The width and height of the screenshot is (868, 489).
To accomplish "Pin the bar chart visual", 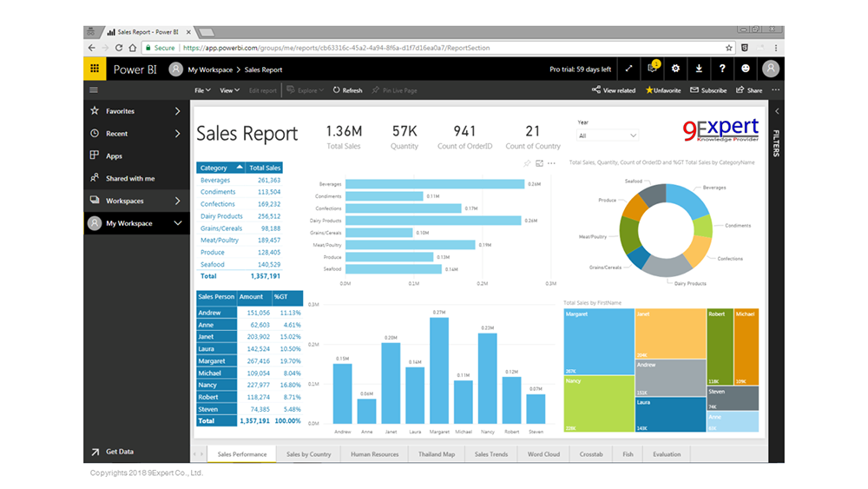I will tap(527, 163).
